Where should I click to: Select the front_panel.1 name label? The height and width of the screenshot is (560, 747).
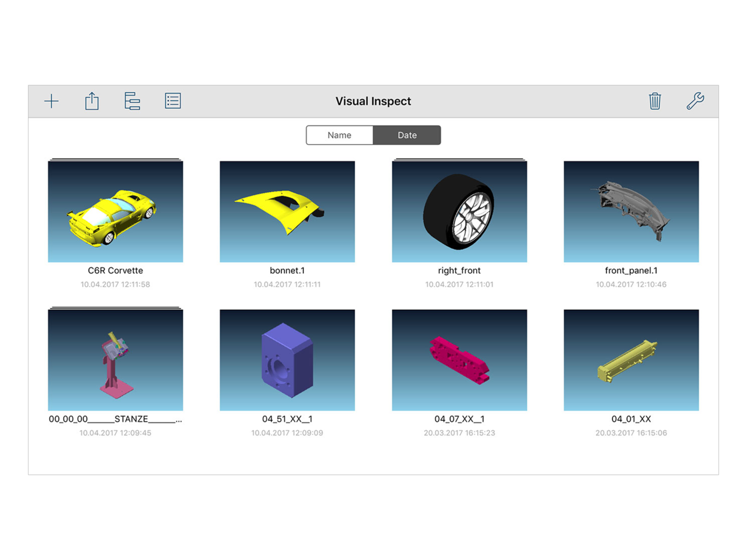click(631, 270)
